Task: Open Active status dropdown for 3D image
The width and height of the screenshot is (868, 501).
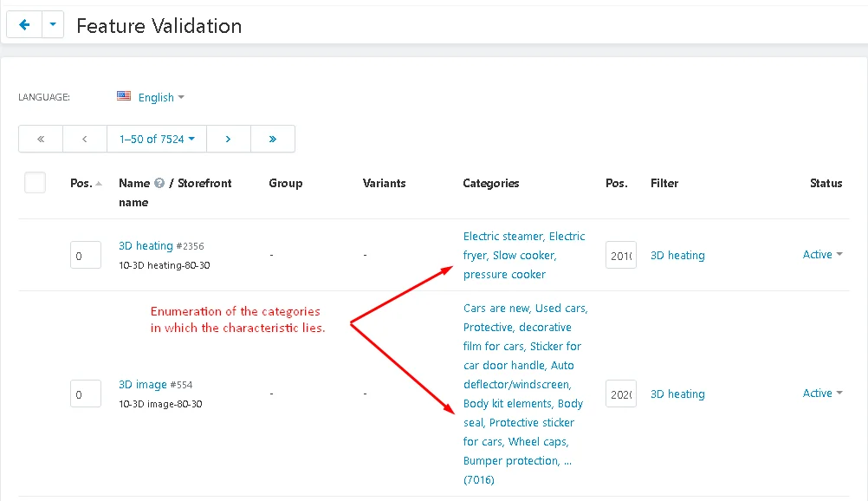Action: [x=822, y=394]
